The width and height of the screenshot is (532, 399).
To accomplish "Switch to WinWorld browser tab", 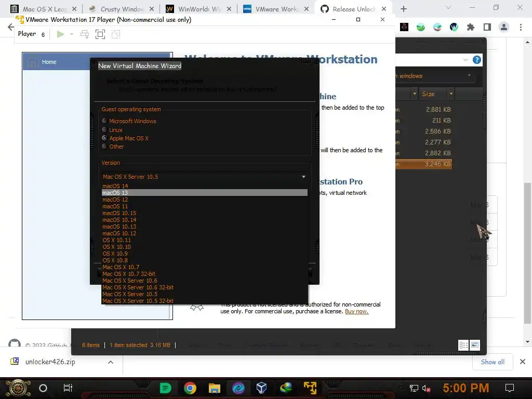I will tap(199, 9).
